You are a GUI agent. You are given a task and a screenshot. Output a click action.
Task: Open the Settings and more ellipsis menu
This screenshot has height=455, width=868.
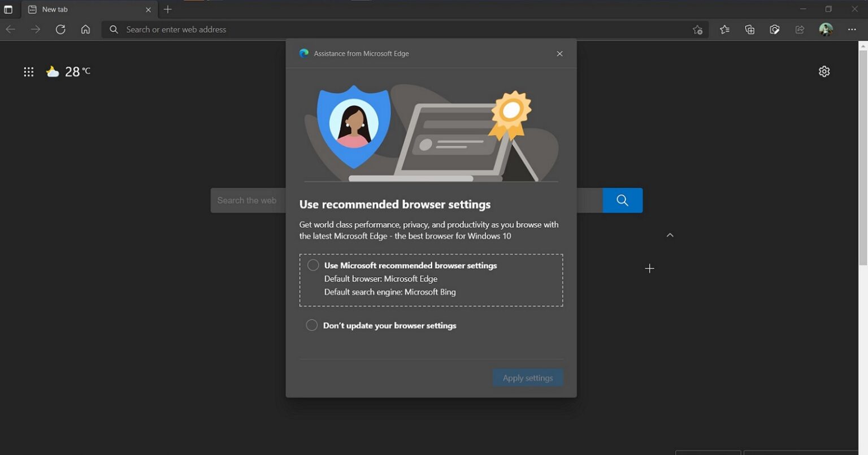(x=852, y=29)
